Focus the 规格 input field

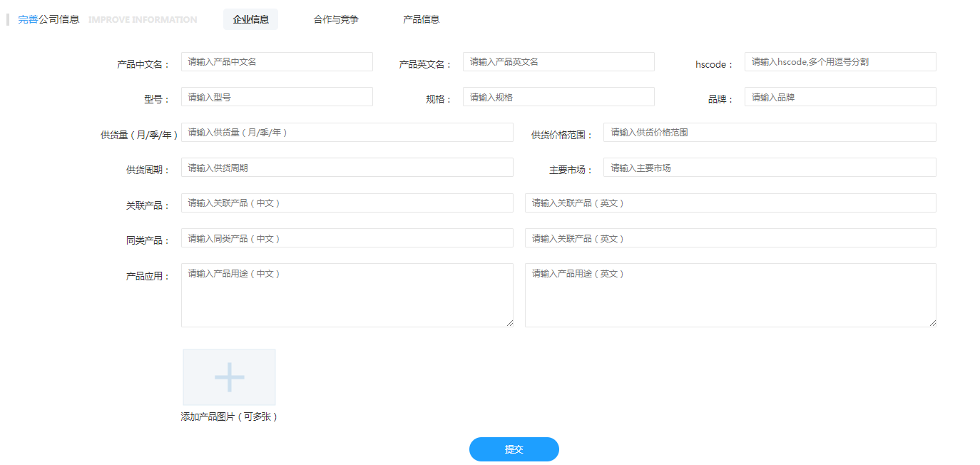click(558, 97)
